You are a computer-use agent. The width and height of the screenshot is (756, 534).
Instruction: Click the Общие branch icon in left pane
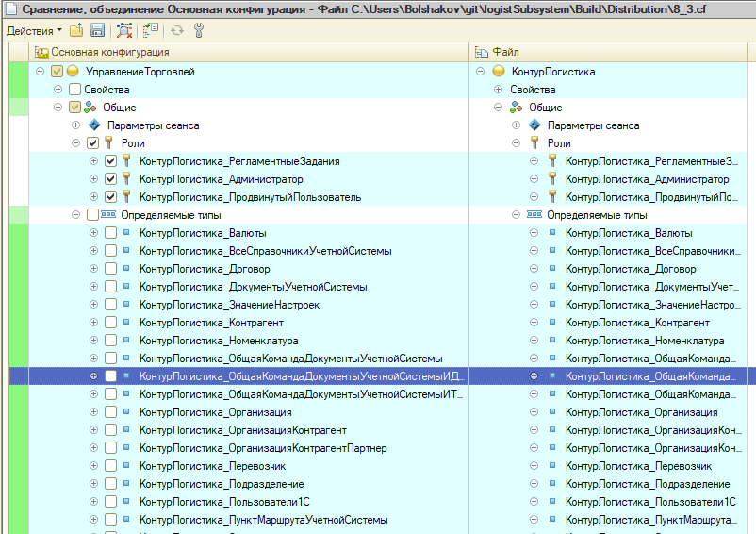pos(90,108)
